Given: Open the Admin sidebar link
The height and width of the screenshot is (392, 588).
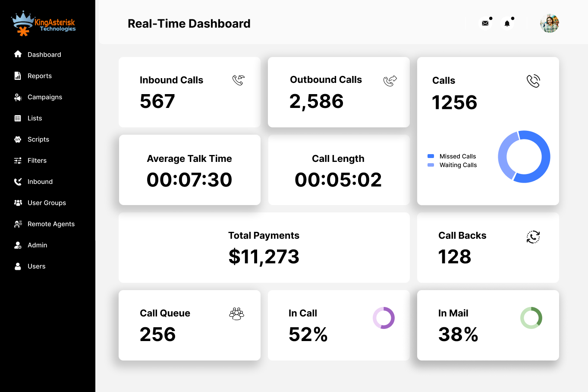Looking at the screenshot, I should [37, 245].
